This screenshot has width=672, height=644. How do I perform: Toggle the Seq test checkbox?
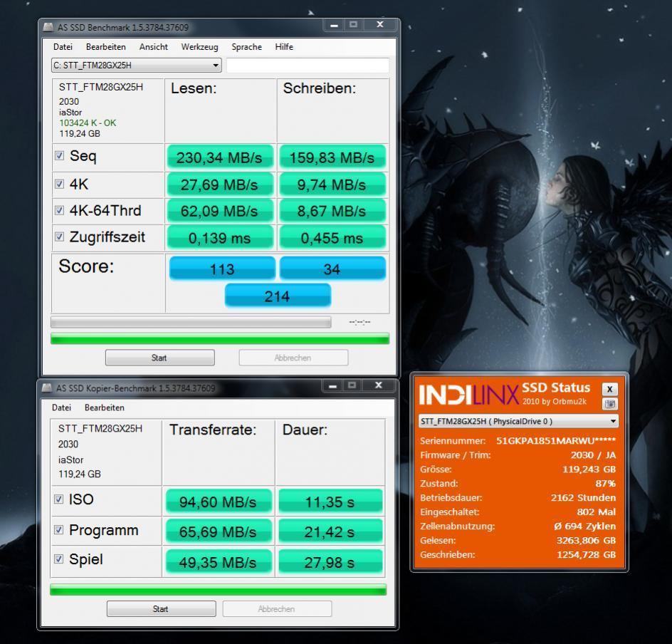click(x=60, y=156)
